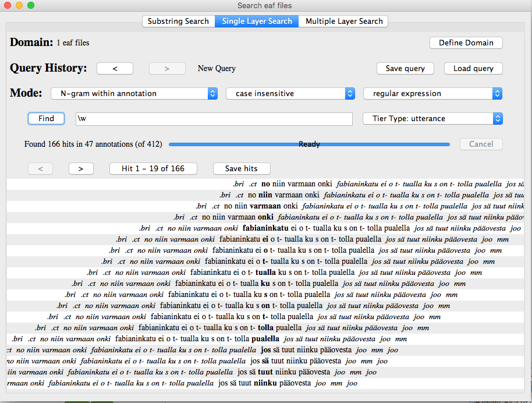532x403 pixels.
Task: Open the regular expression dropdown
Action: 432,93
